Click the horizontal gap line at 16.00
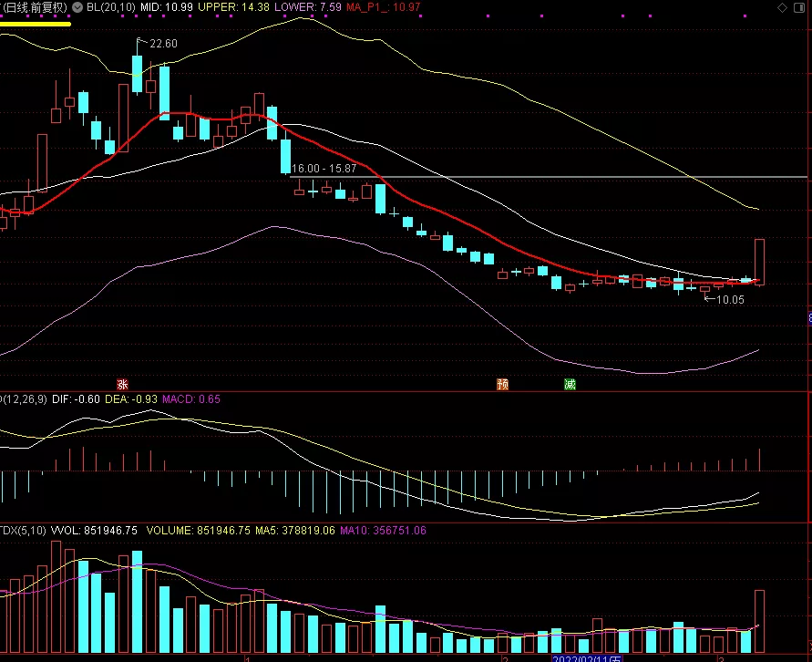This screenshot has height=662, width=812. pos(548,177)
